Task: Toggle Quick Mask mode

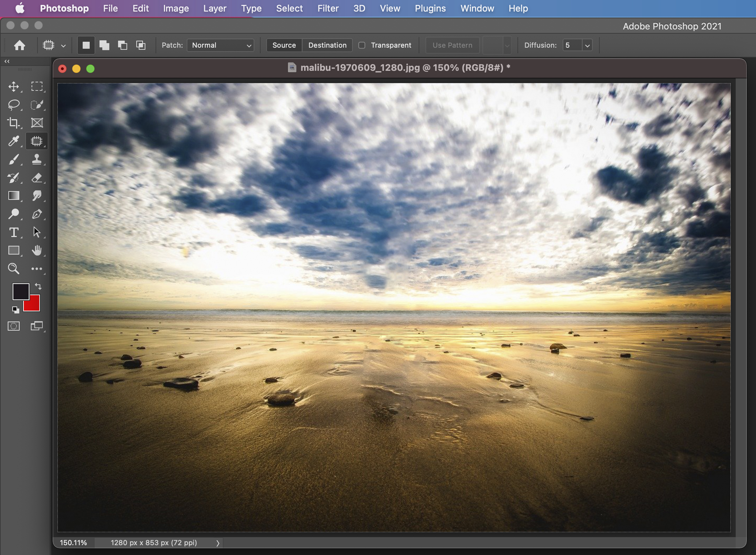Action: pyautogui.click(x=14, y=326)
